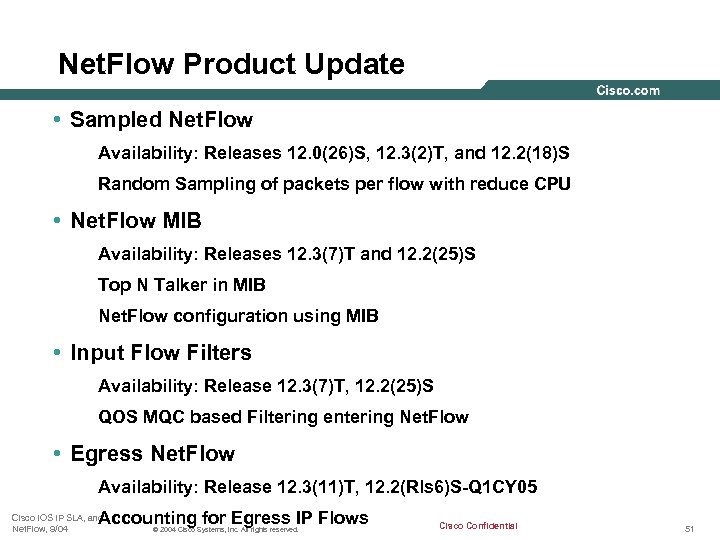Select Net.Flow configuration using MIB text

[x=238, y=316]
